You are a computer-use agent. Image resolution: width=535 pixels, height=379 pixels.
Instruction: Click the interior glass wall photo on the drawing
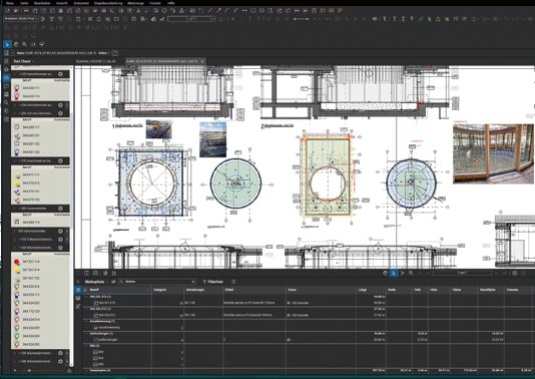[x=493, y=154]
